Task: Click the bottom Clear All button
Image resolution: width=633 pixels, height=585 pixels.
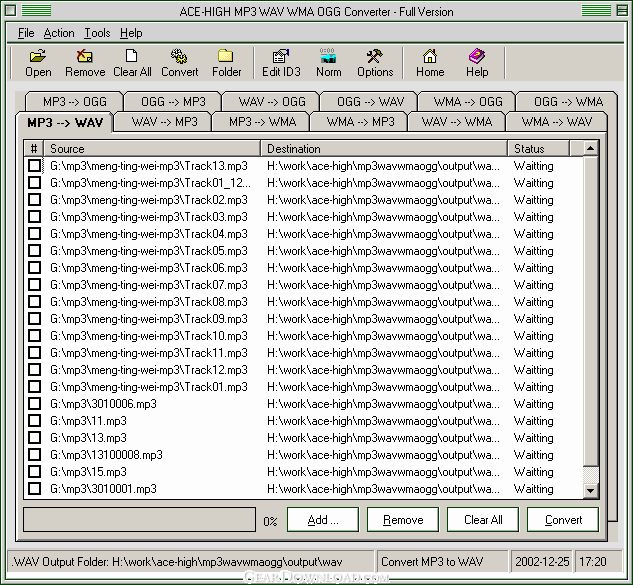Action: pyautogui.click(x=483, y=520)
